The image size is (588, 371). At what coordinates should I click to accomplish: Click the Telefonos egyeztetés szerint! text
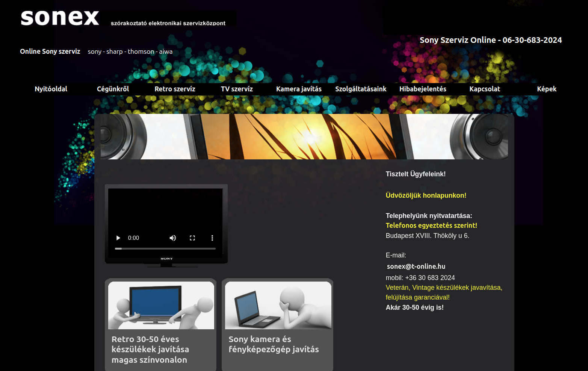[x=431, y=226]
